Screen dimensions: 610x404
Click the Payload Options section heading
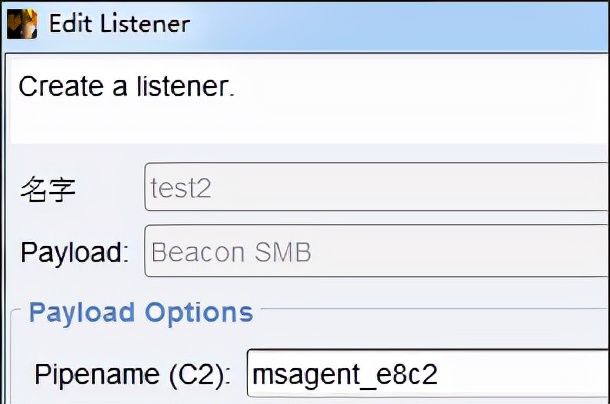point(140,312)
